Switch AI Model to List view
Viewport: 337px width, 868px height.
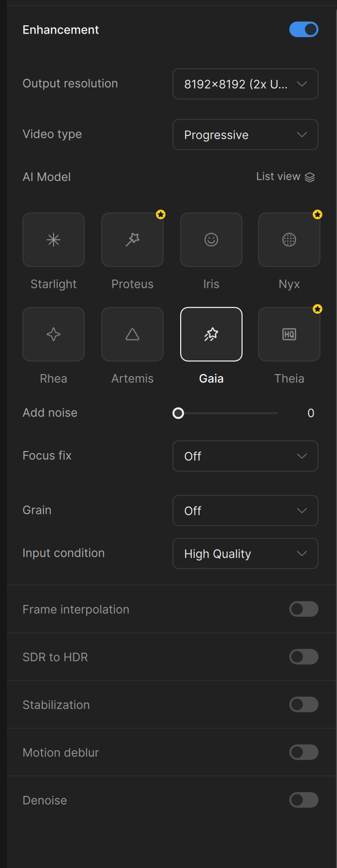click(285, 177)
